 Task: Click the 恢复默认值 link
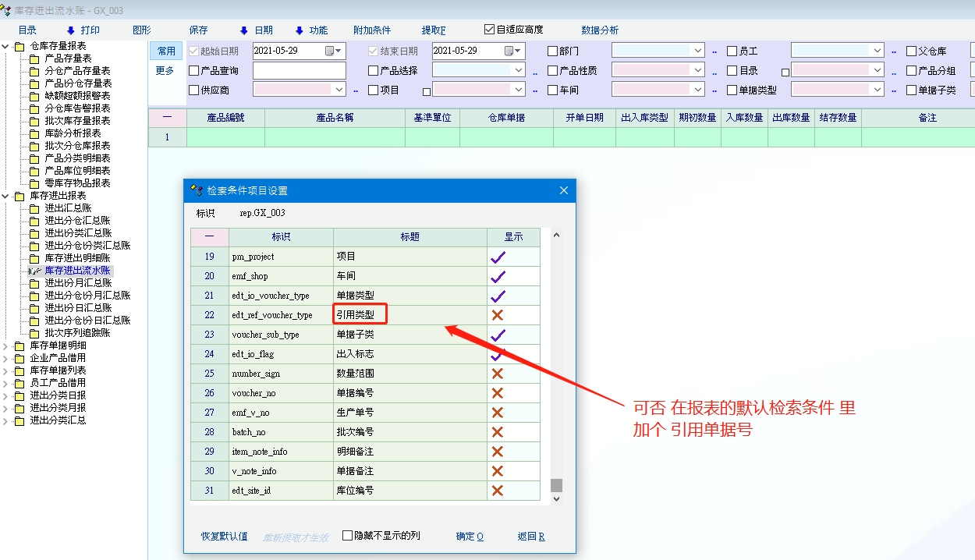224,537
